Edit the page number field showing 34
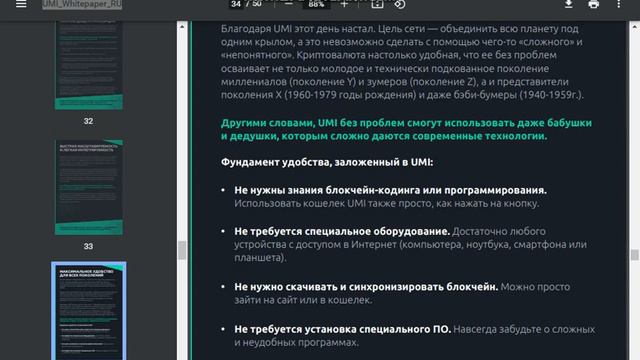640x360 pixels. tap(236, 4)
